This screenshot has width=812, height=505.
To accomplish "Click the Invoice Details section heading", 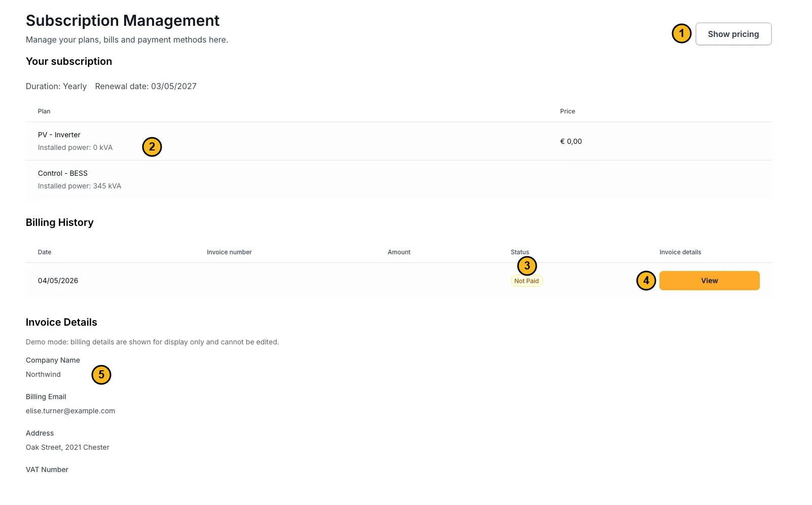I will 61,322.
